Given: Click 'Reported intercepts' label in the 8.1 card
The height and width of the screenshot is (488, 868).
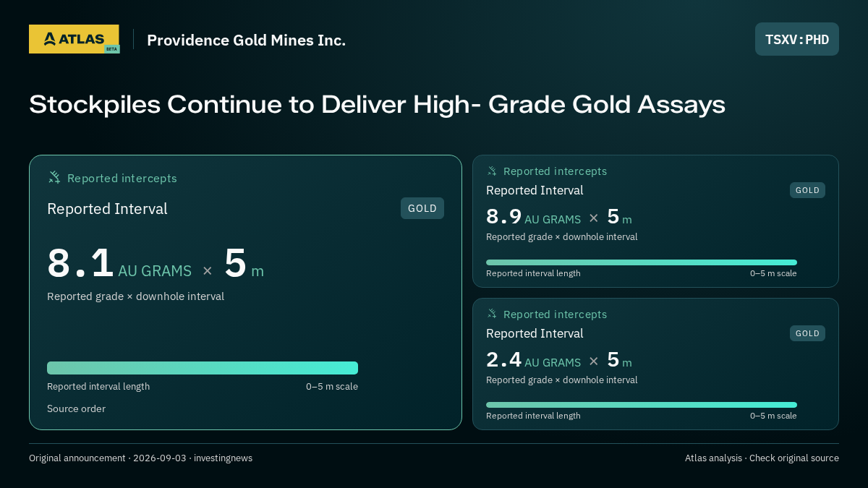Looking at the screenshot, I should 122,178.
